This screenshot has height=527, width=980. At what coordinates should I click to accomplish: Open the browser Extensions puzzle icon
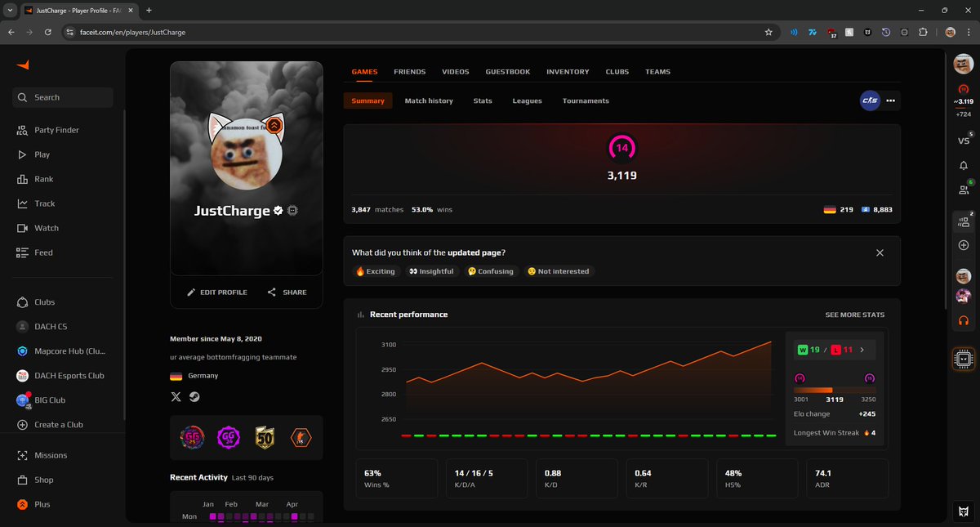[924, 33]
